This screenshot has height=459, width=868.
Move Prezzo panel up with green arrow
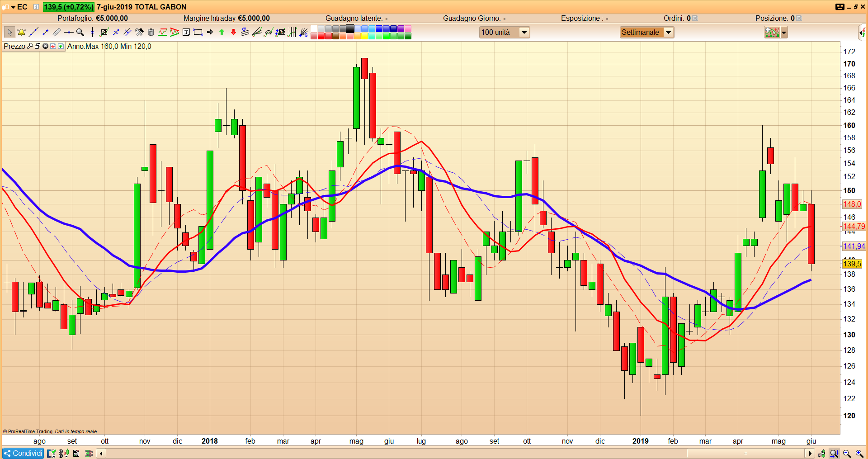(61, 46)
